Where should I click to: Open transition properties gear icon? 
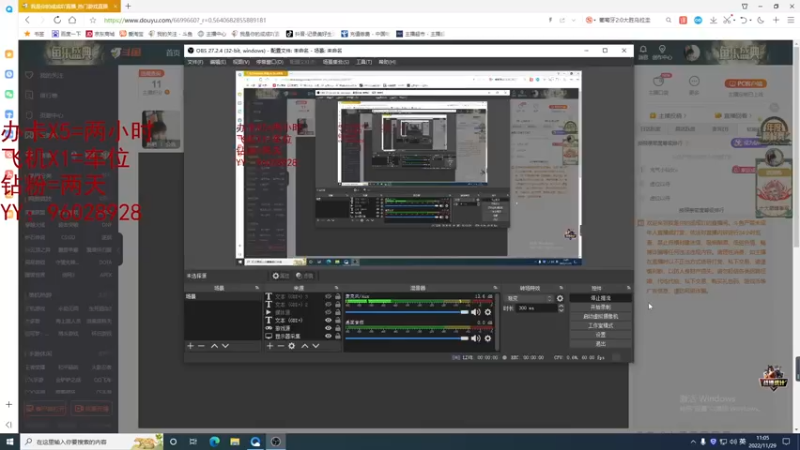point(560,298)
